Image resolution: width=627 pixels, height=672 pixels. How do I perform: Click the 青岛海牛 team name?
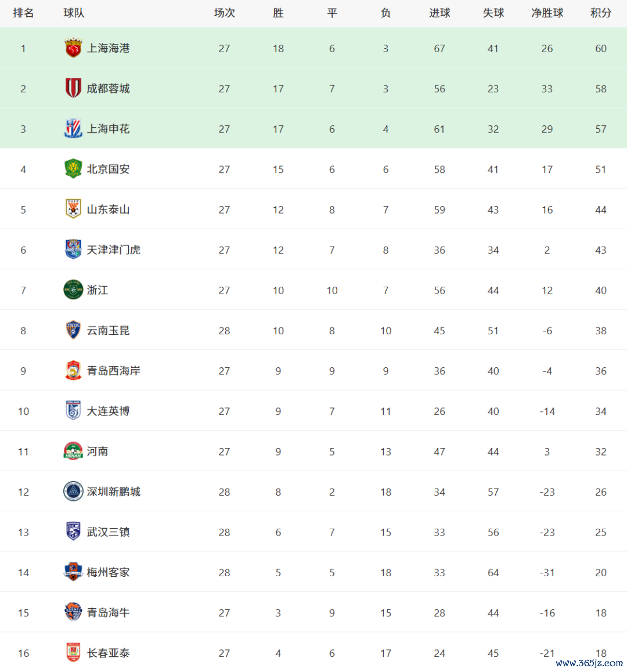(x=108, y=613)
